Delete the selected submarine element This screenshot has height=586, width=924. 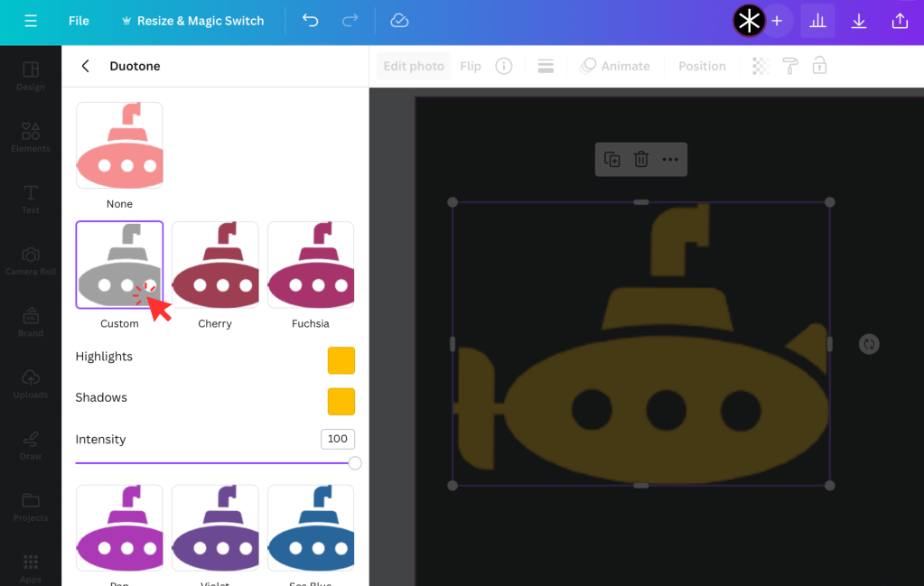[641, 160]
